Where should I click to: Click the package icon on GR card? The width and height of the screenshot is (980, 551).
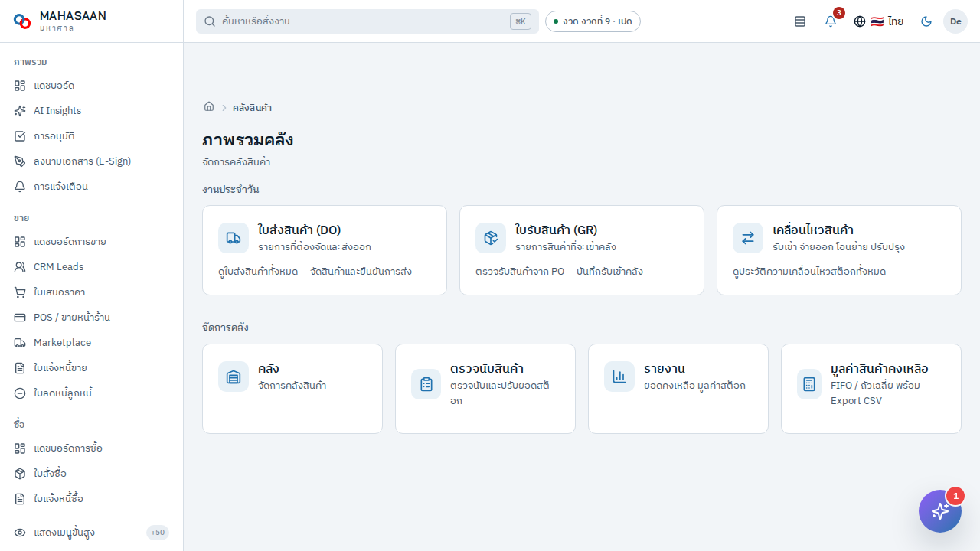(x=491, y=238)
